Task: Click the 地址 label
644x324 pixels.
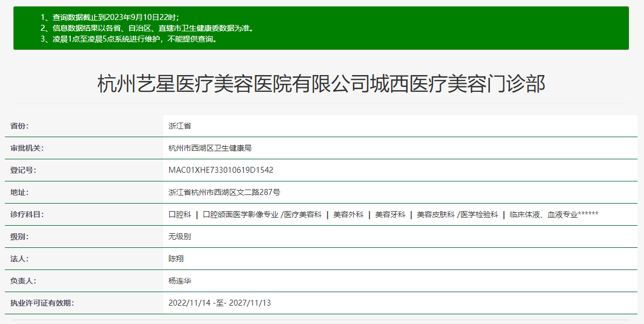Action: [19, 192]
